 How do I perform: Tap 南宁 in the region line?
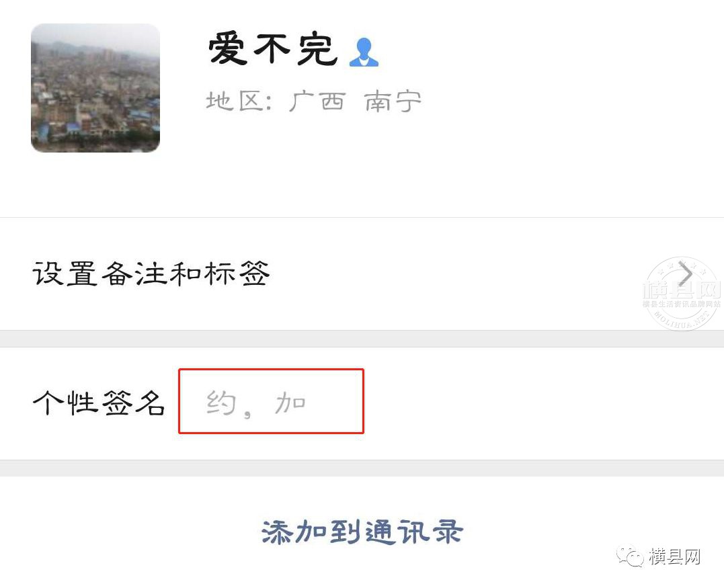pos(393,101)
